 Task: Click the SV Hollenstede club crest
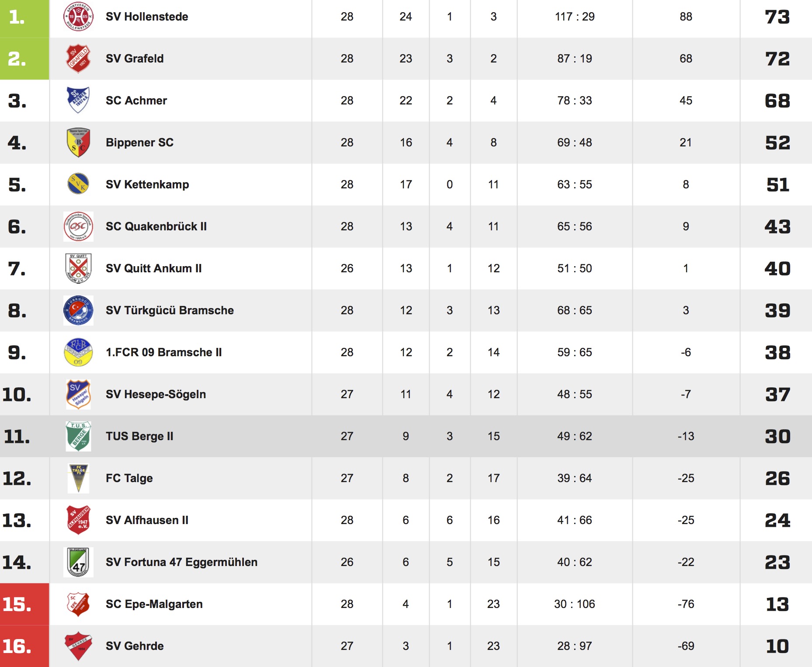[x=78, y=17]
